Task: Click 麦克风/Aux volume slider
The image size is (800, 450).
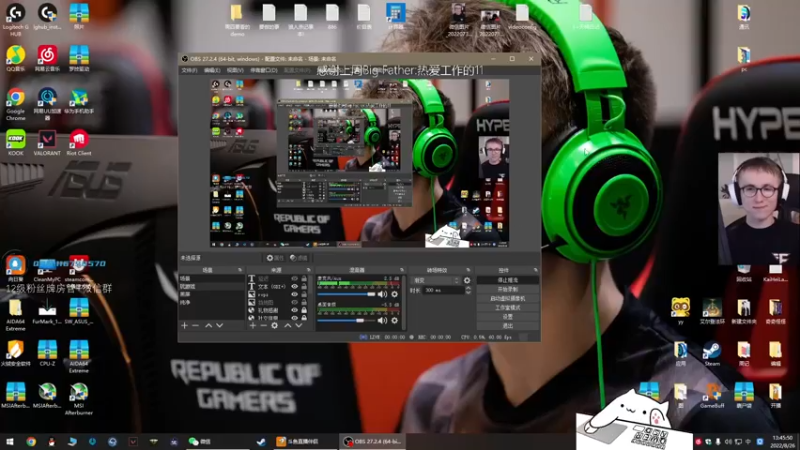Action: tap(346, 294)
